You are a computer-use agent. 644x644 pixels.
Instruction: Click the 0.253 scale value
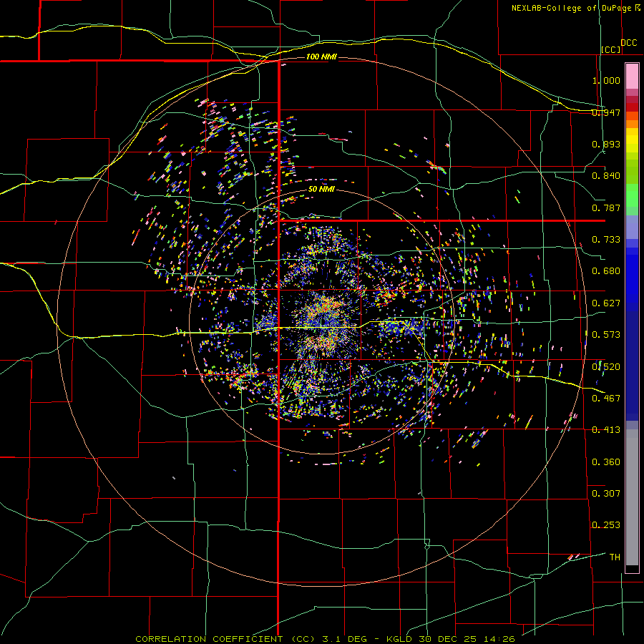[606, 525]
